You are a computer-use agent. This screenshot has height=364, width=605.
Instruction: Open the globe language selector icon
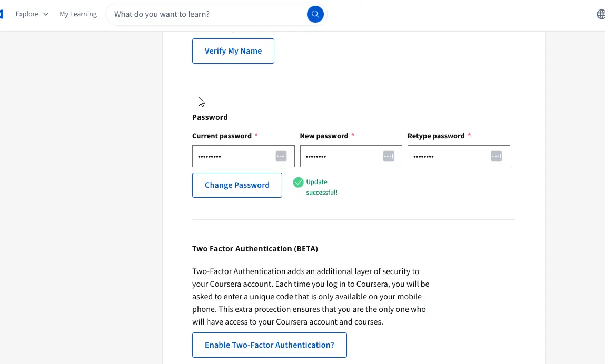tap(601, 14)
